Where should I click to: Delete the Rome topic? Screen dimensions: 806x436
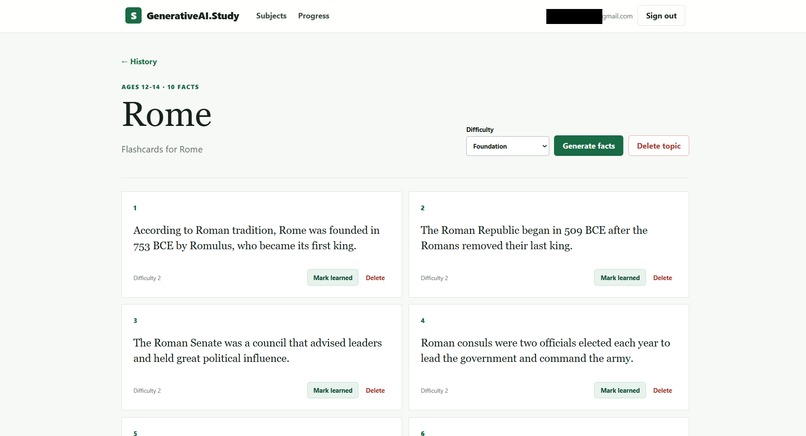click(658, 146)
